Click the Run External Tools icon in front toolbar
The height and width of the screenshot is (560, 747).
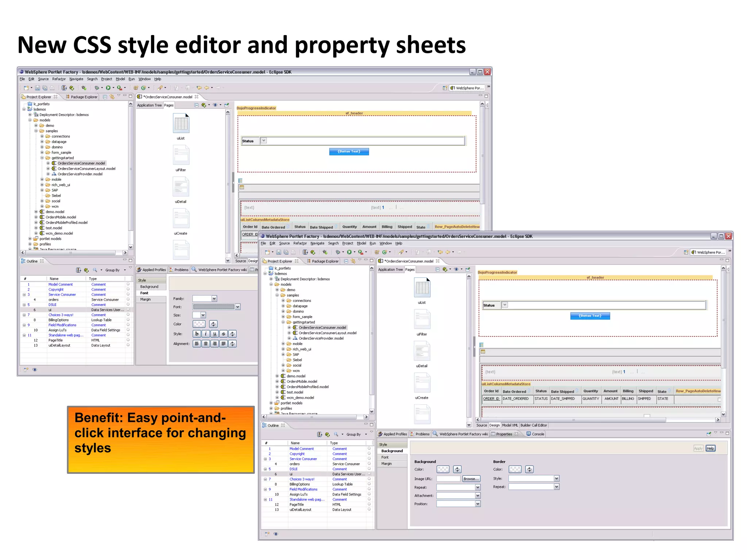tap(360, 252)
